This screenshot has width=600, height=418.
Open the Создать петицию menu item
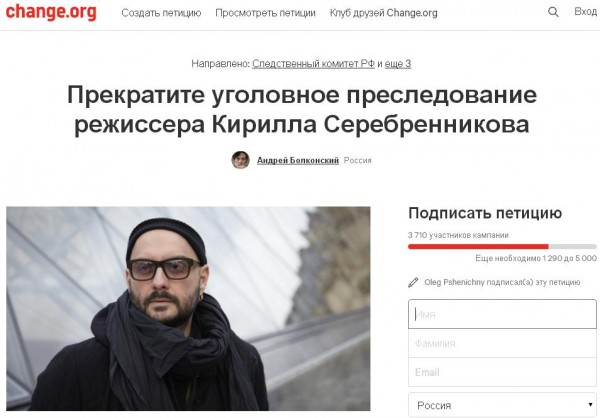[x=161, y=13]
